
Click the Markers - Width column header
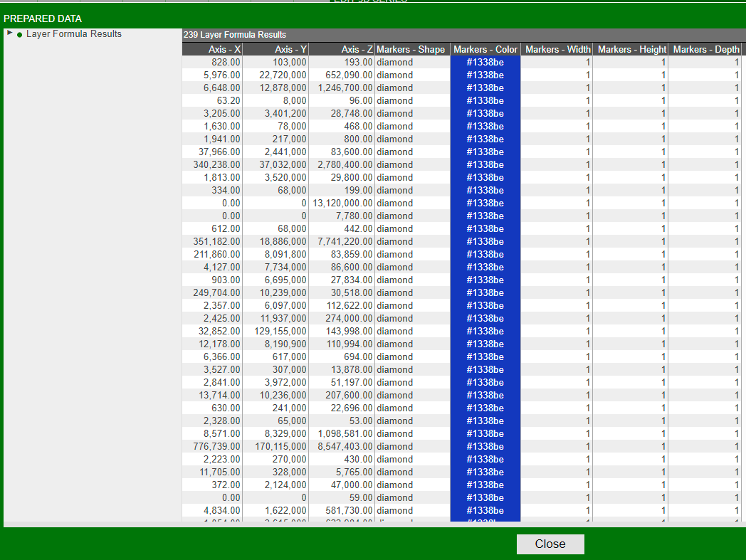557,49
